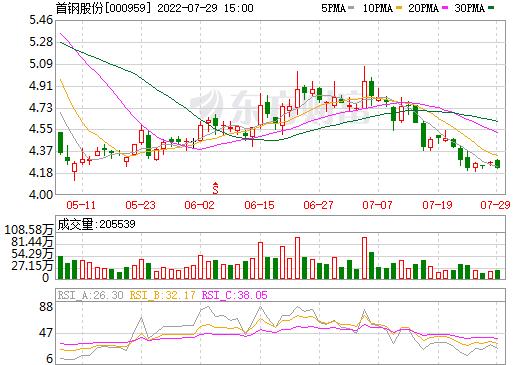This screenshot has width=520, height=365.
Task: Click the 10PMA yellow legend swatch
Action: 399,8
